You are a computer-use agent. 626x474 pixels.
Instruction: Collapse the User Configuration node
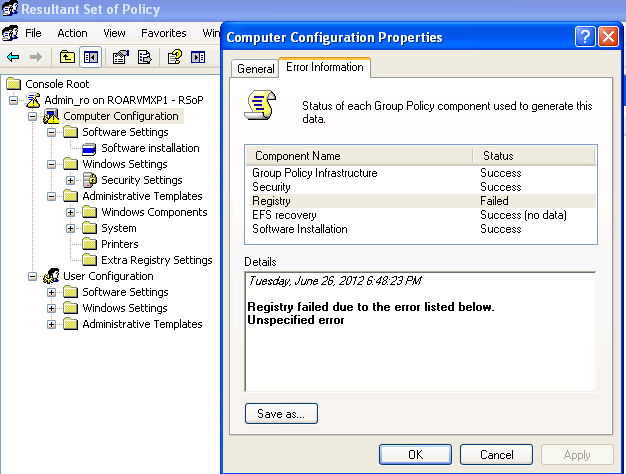click(33, 276)
